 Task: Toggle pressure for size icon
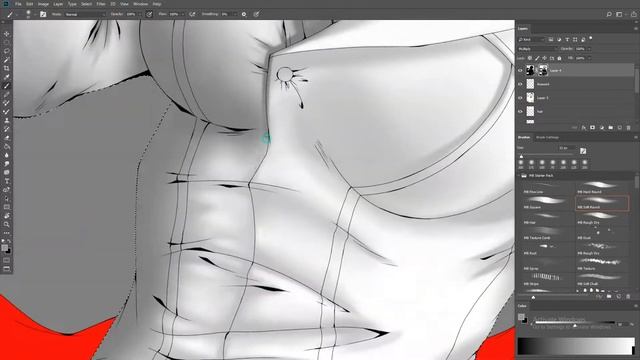(256, 14)
